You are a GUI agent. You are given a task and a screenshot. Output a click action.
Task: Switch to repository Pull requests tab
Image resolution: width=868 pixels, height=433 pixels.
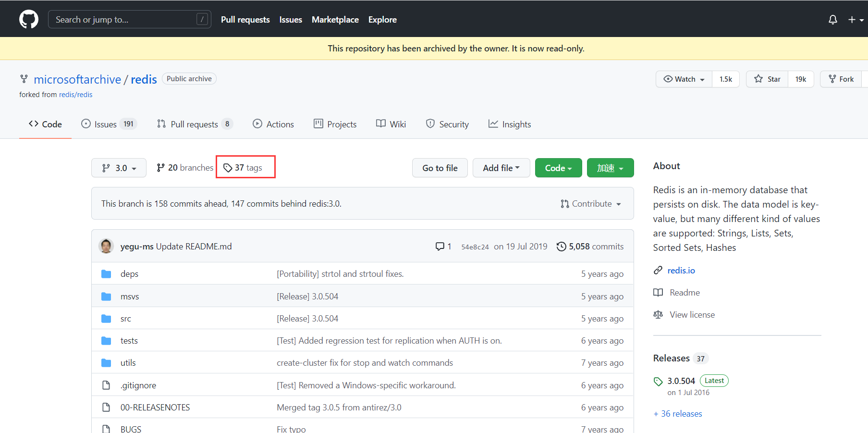pos(195,124)
